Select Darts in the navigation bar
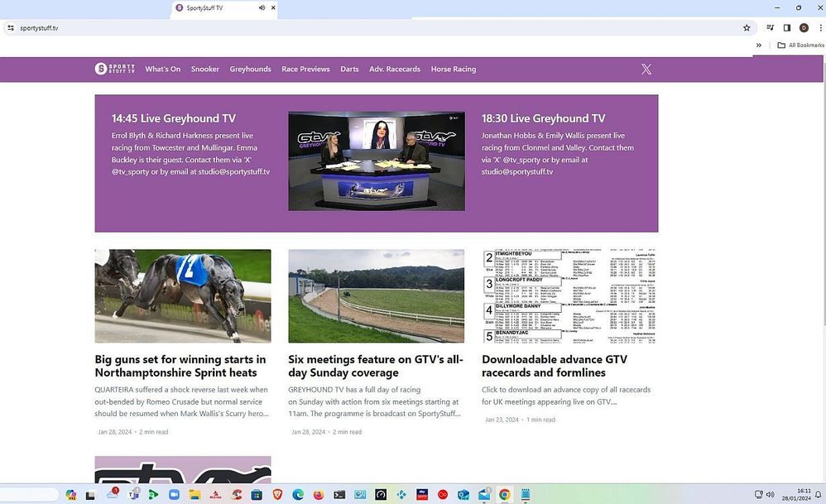The image size is (826, 504). [349, 69]
